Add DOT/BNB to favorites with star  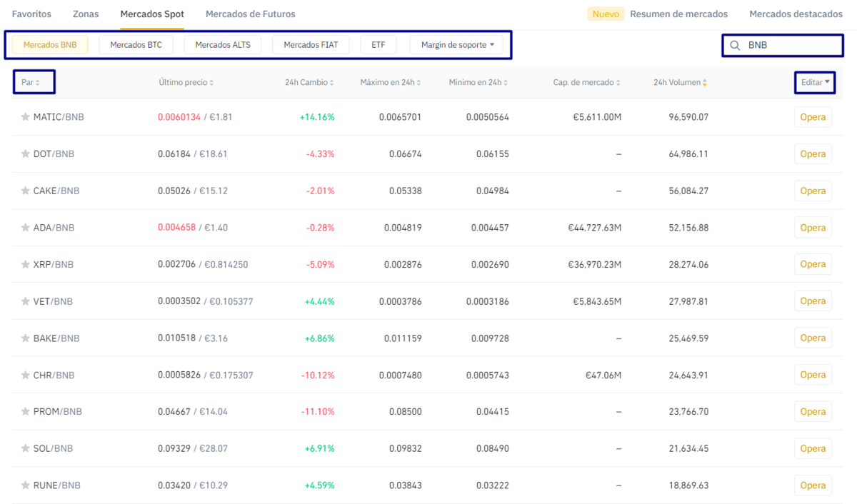coord(25,154)
